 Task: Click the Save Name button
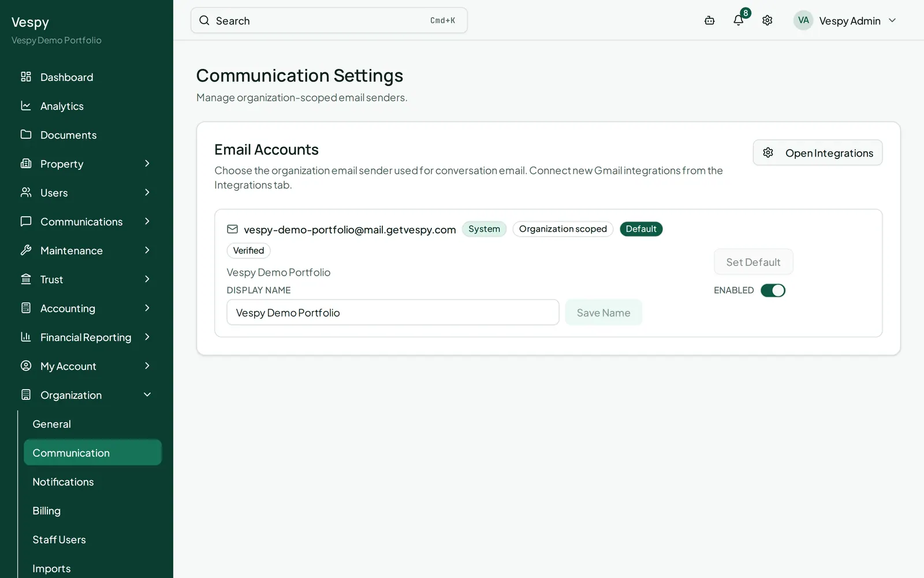603,313
